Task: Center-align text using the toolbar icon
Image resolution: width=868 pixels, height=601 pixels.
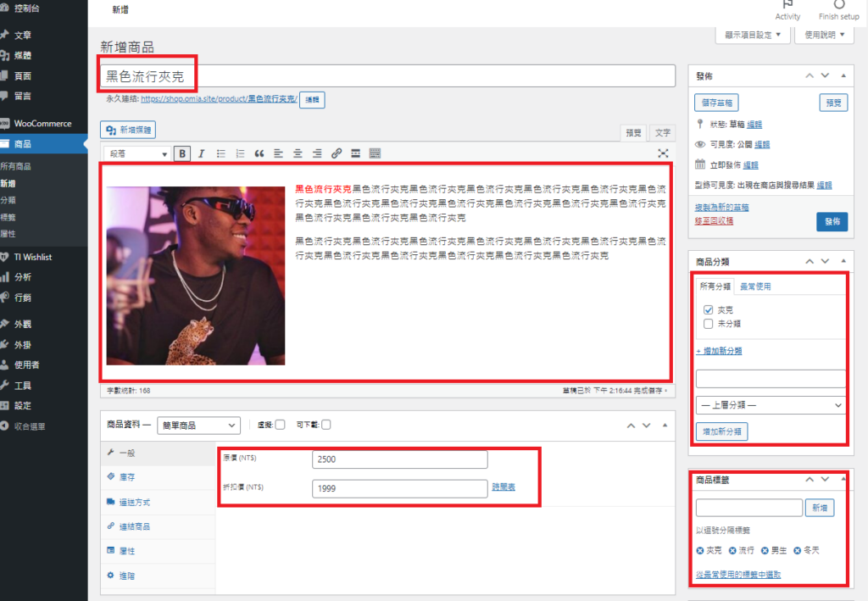Action: click(298, 153)
